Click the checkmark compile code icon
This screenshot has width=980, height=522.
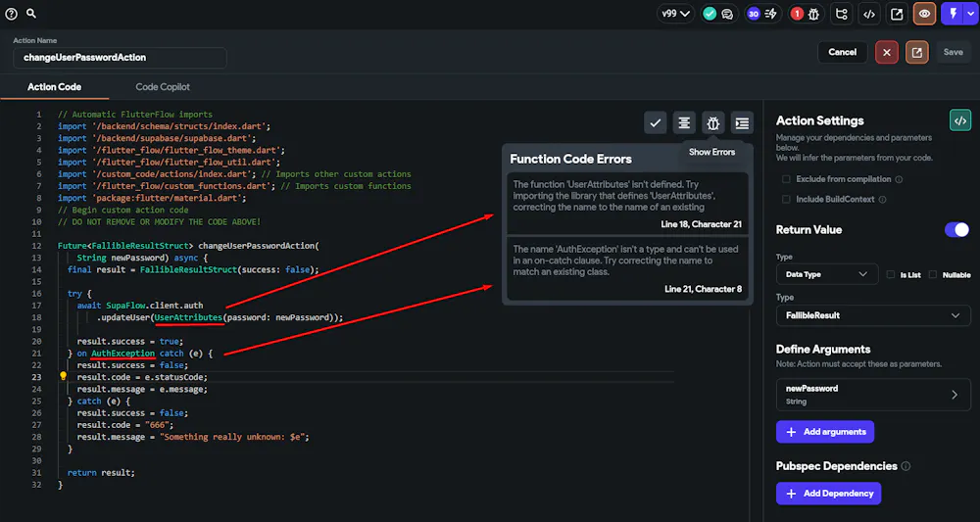[655, 123]
